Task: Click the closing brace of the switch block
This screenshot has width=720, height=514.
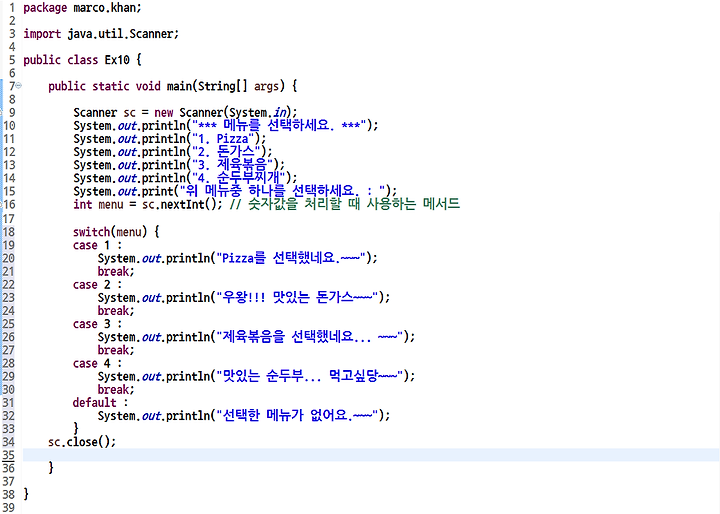Action: (76, 429)
